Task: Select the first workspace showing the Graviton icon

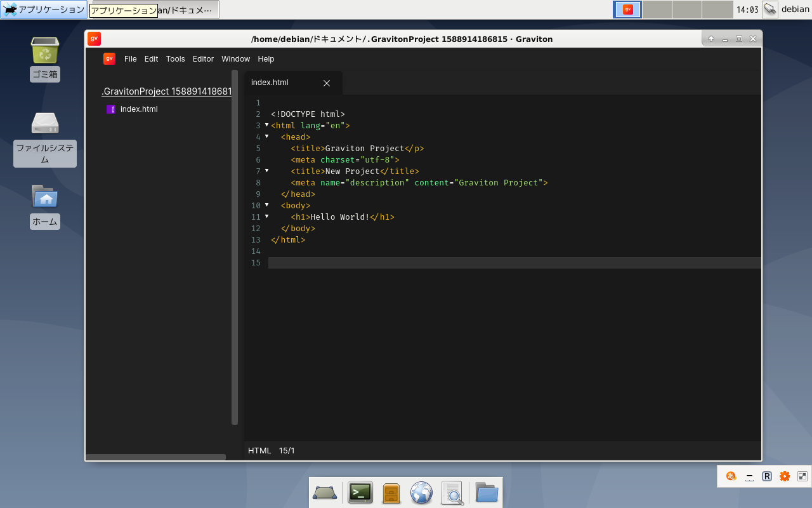Action: coord(627,10)
